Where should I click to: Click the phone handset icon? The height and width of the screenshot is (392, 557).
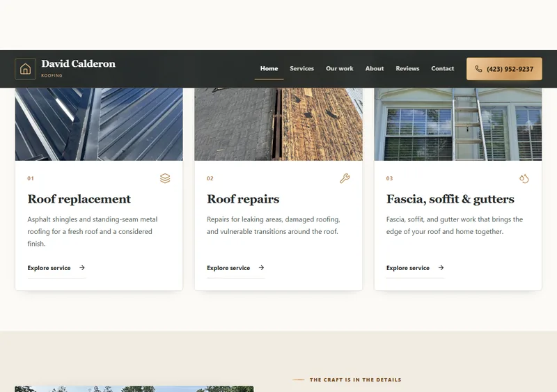pyautogui.click(x=478, y=69)
